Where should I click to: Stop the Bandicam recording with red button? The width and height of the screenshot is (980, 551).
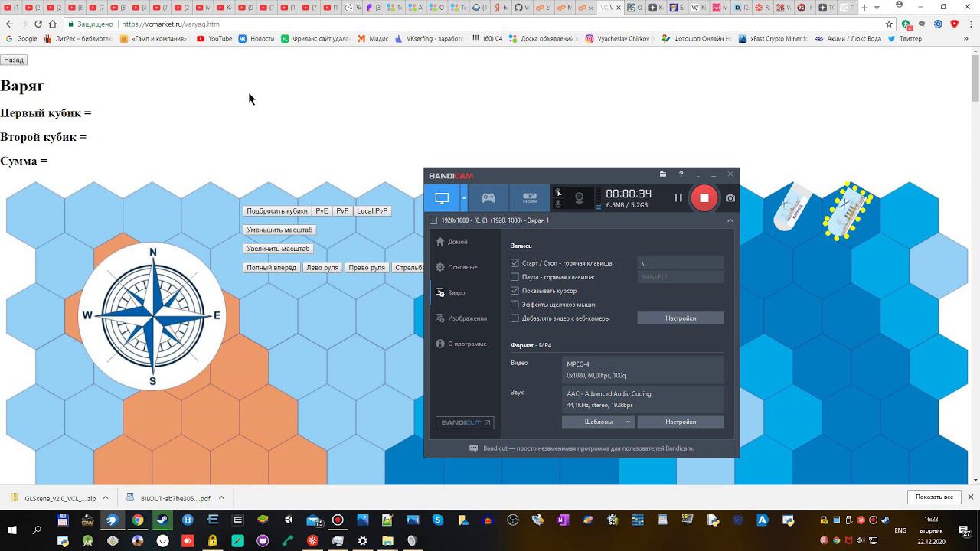point(704,197)
